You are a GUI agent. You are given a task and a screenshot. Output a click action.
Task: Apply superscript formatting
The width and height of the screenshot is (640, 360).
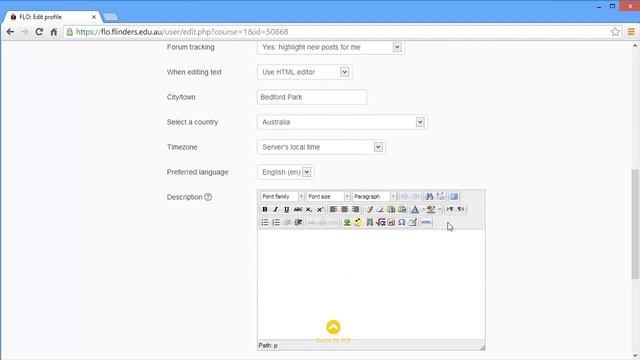pos(320,209)
